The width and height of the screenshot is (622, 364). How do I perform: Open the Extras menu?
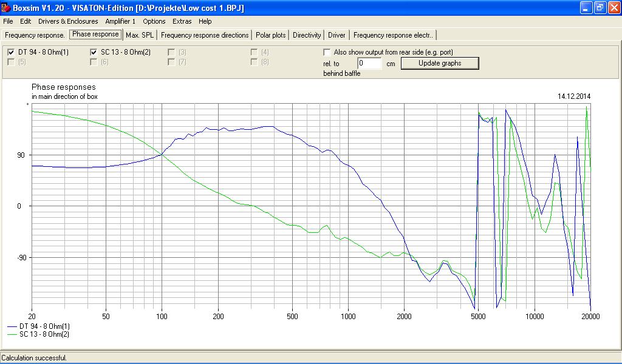tap(182, 21)
